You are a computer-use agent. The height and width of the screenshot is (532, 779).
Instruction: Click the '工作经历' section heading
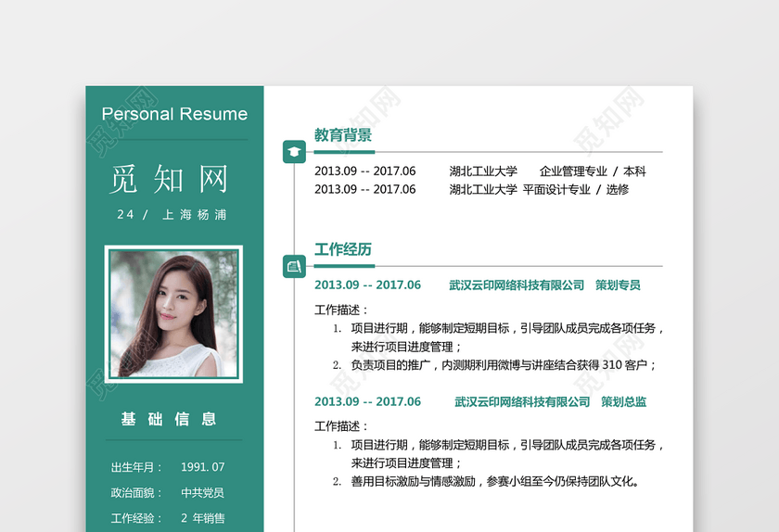click(343, 249)
